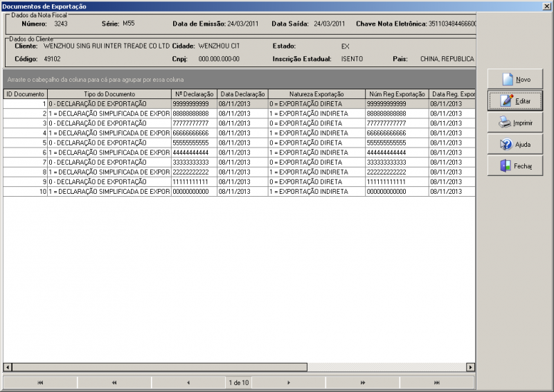Click the Código value 49102

(x=52, y=59)
